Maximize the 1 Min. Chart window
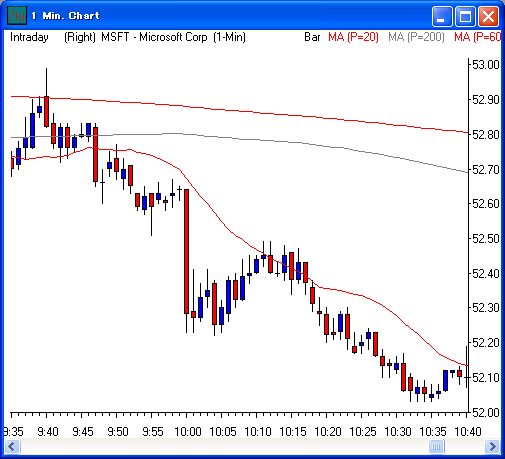505x459 pixels. [465, 16]
